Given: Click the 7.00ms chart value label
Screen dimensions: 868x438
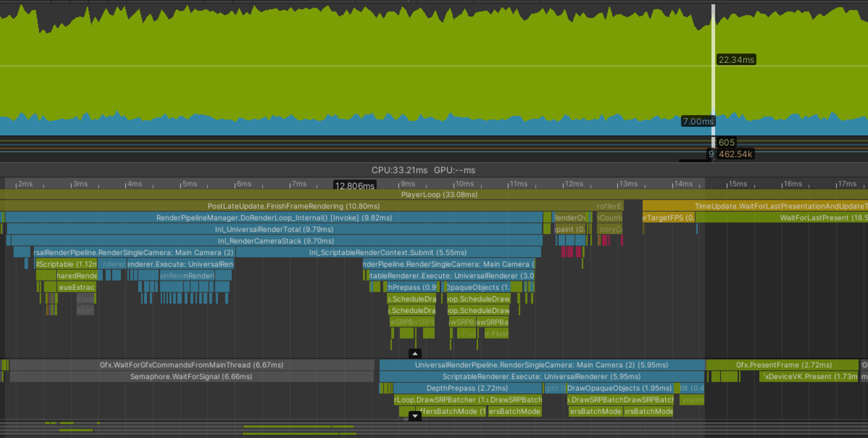Looking at the screenshot, I should point(697,121).
